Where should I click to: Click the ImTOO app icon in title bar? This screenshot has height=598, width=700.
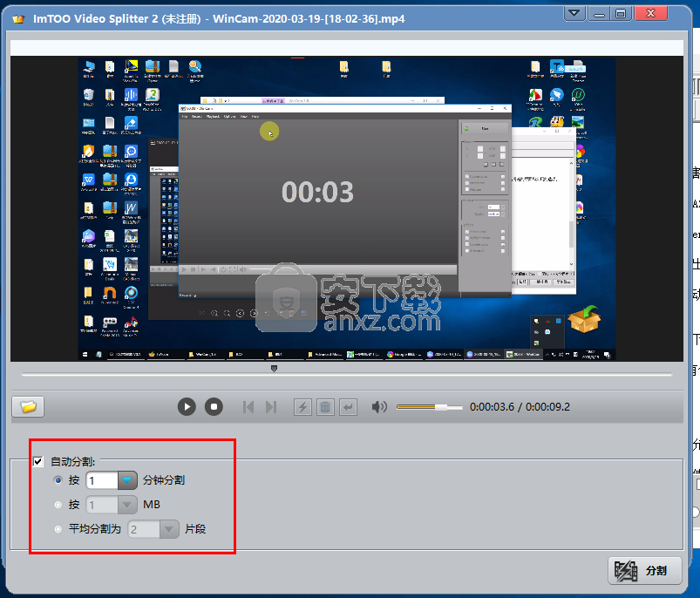click(18, 19)
